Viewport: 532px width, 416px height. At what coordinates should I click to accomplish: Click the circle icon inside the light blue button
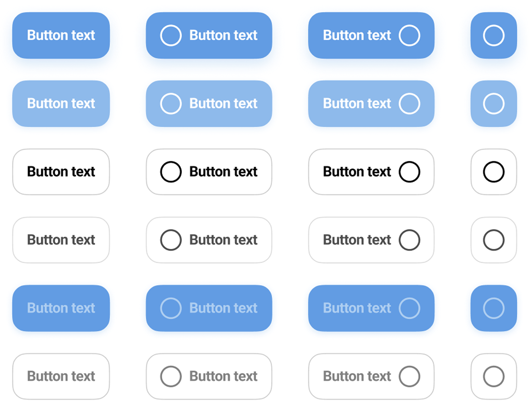171,103
